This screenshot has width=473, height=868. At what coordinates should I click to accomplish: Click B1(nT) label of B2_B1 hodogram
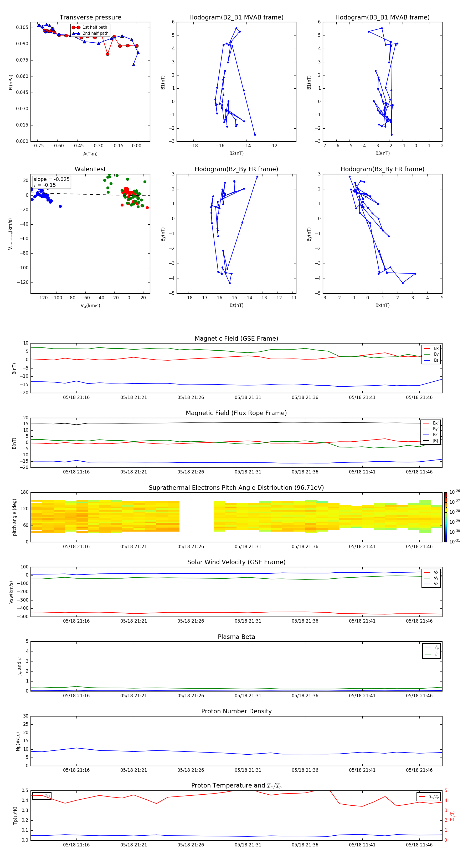tap(163, 82)
